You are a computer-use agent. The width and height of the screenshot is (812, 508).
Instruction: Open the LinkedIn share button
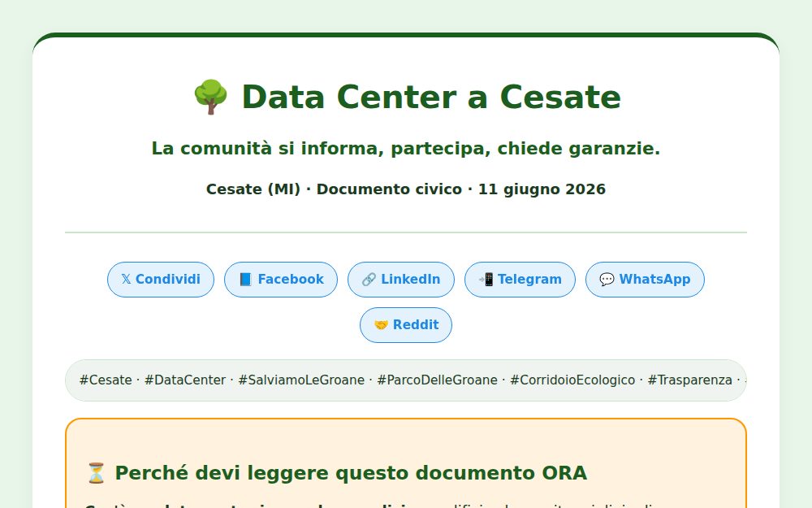pos(401,280)
